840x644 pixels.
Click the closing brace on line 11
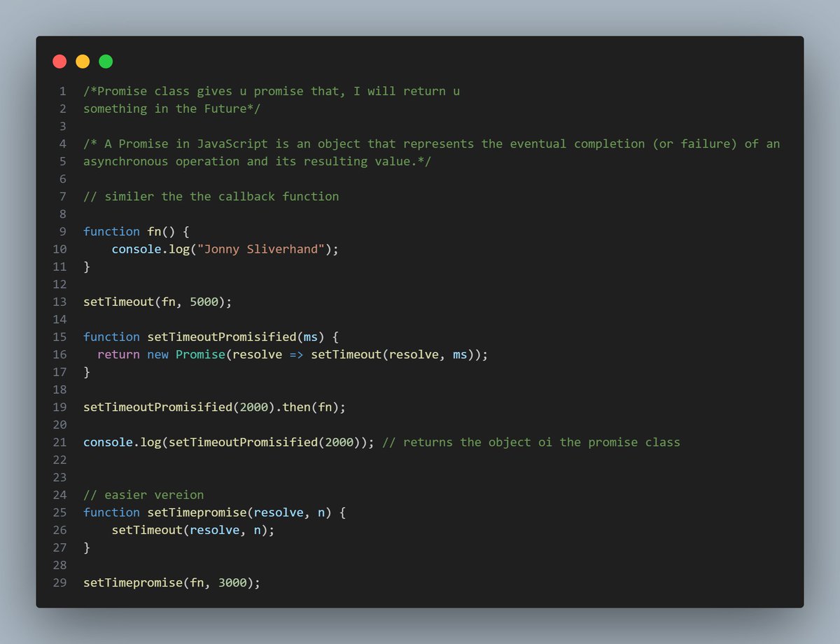(87, 267)
